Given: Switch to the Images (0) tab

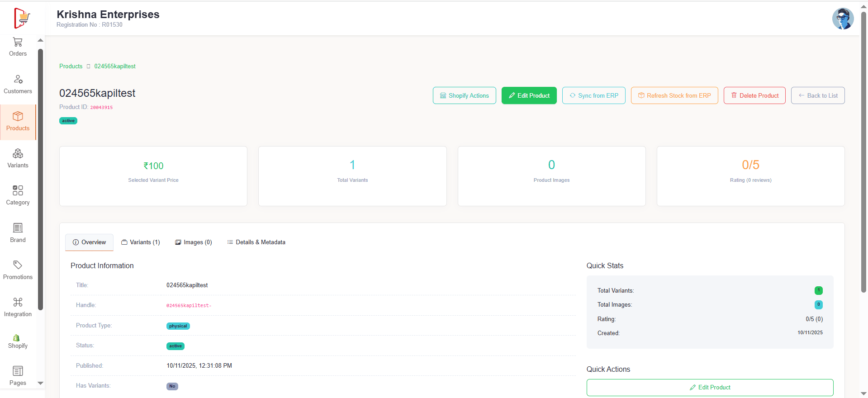Looking at the screenshot, I should pyautogui.click(x=193, y=242).
